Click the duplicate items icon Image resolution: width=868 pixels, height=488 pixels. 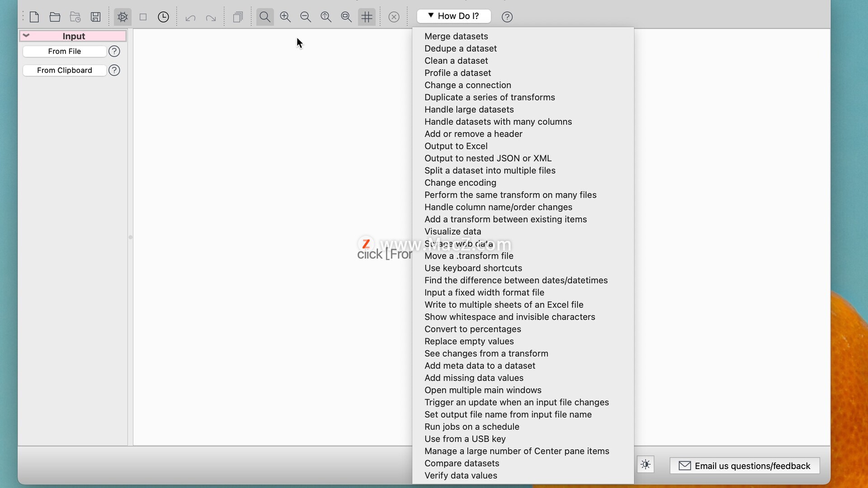tap(238, 17)
